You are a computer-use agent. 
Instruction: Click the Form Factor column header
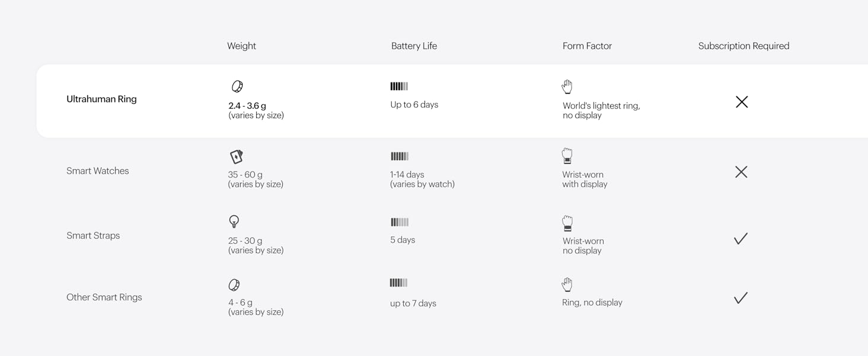point(587,46)
